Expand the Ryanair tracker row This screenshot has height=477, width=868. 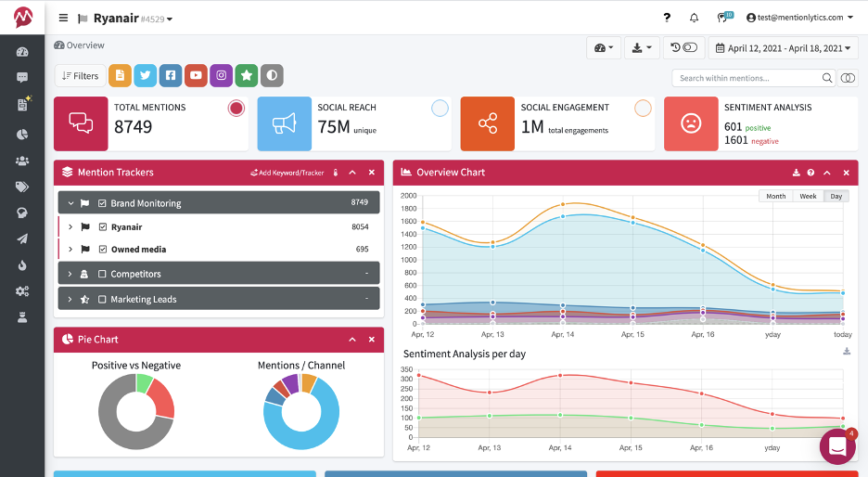click(x=70, y=227)
